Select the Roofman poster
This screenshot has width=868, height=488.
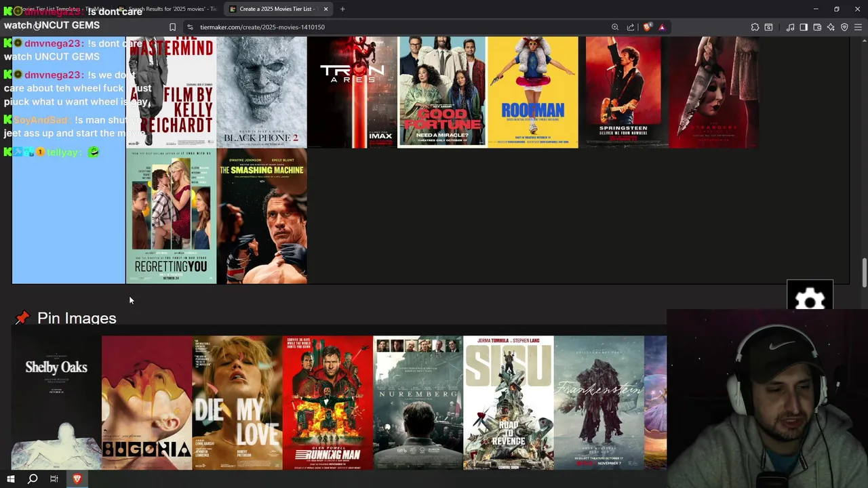tap(533, 92)
